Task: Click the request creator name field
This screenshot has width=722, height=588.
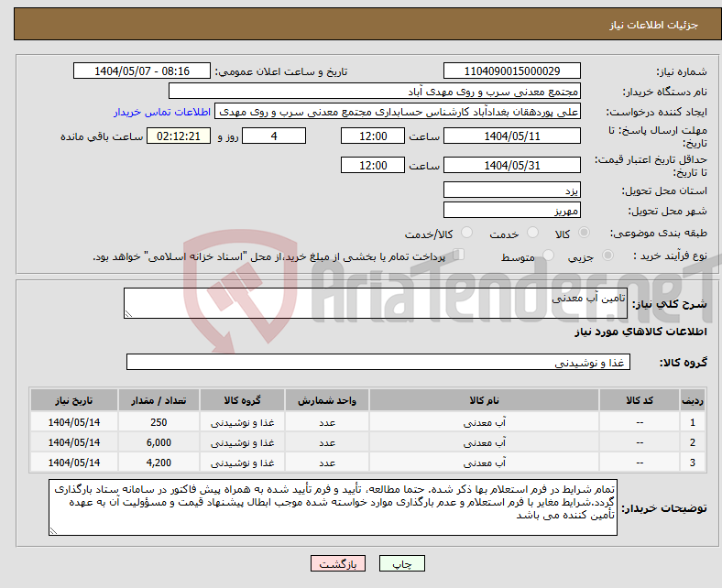Action: click(x=398, y=112)
